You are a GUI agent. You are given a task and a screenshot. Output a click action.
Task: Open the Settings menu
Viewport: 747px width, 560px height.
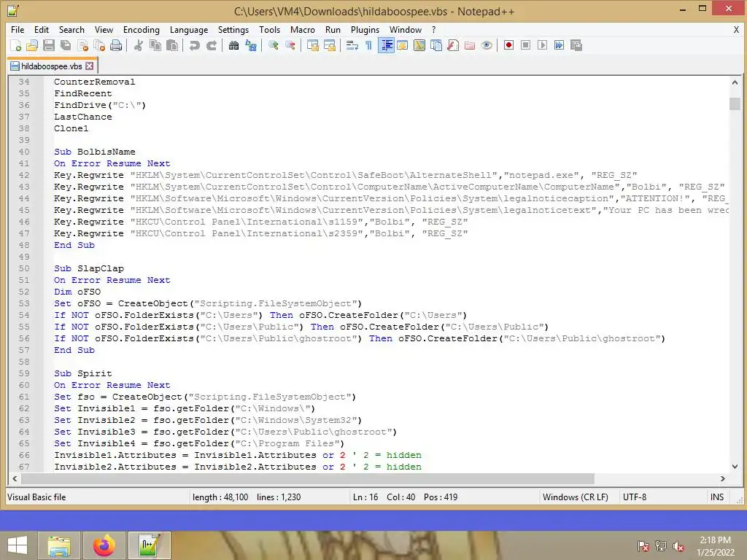point(233,29)
